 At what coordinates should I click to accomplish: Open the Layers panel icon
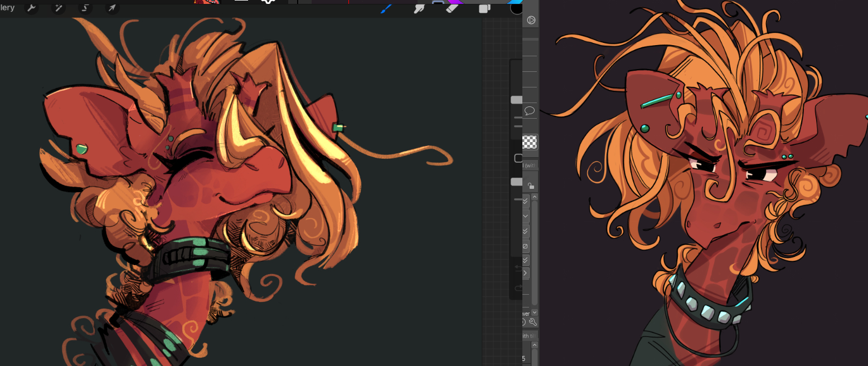point(484,8)
